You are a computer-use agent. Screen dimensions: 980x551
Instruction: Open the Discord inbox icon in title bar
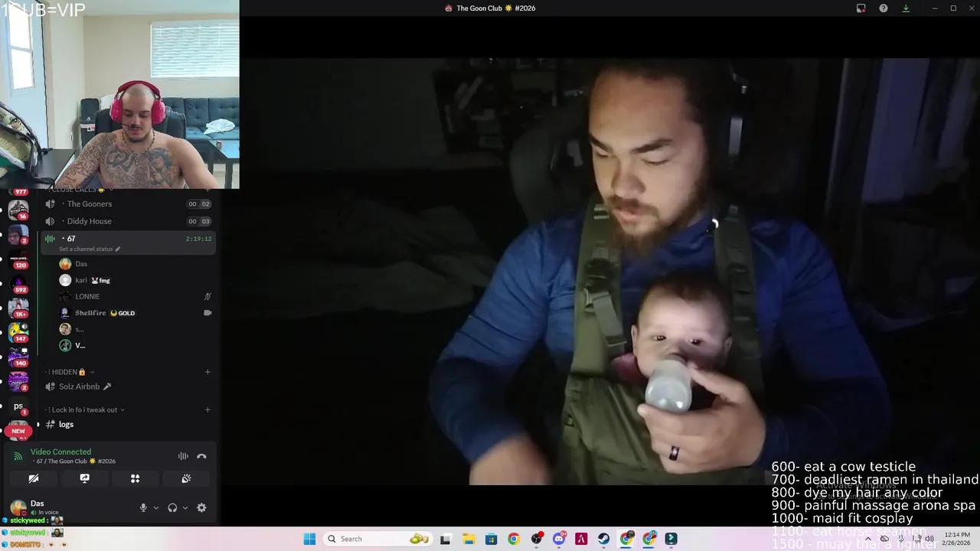pos(861,8)
